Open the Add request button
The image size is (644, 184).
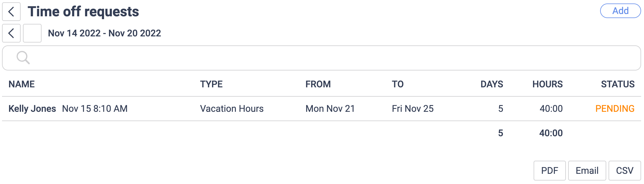pos(620,11)
